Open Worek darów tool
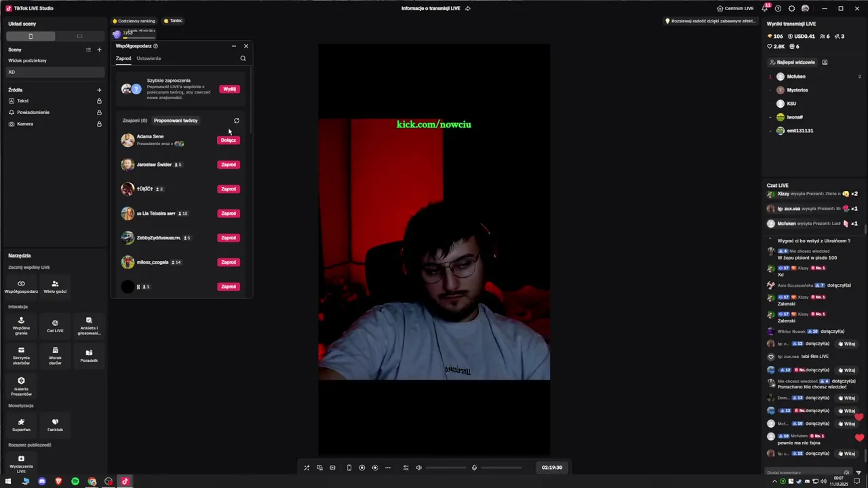This screenshot has width=868, height=488. 55,355
